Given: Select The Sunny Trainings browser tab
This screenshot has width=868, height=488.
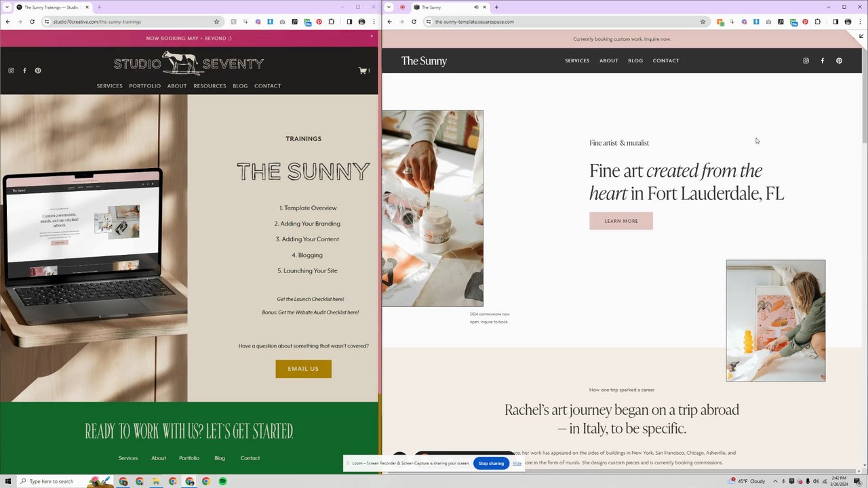Looking at the screenshot, I should tap(53, 7).
